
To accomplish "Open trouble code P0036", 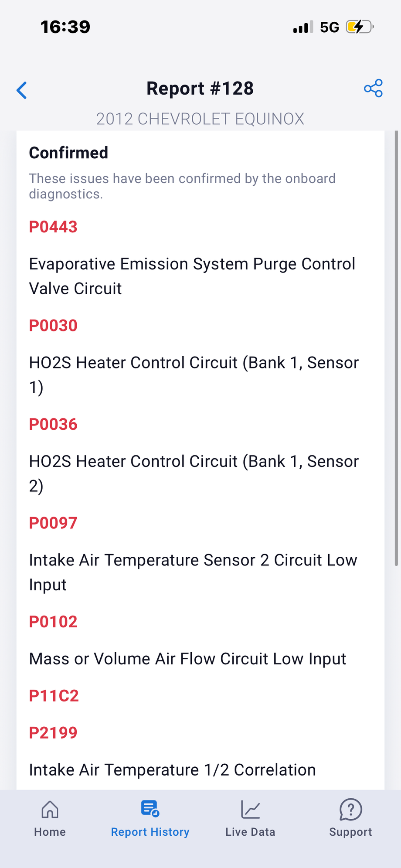I will click(53, 424).
